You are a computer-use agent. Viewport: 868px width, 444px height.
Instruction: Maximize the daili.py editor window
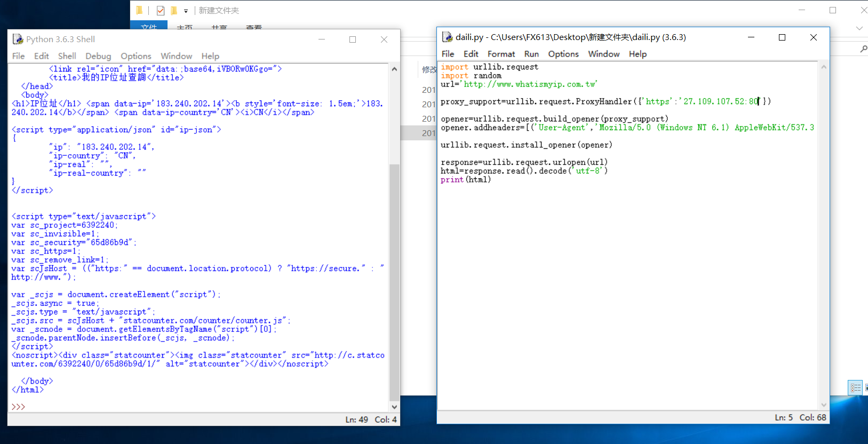[x=782, y=37]
